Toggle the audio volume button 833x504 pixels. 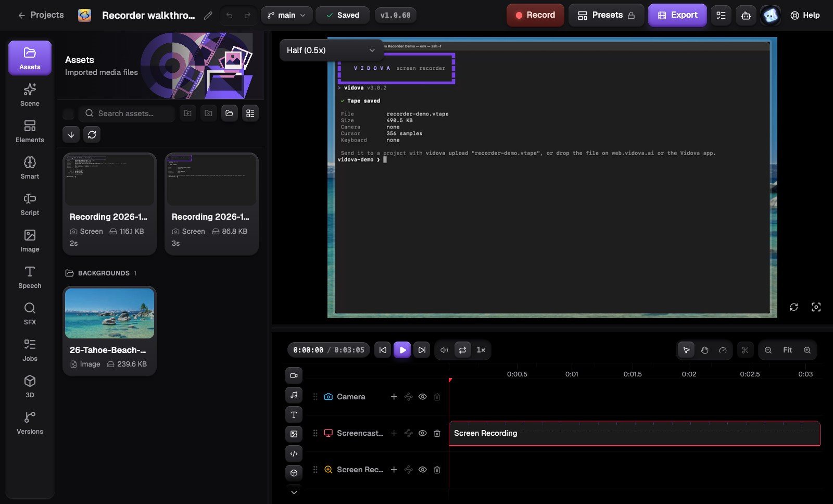coord(444,350)
